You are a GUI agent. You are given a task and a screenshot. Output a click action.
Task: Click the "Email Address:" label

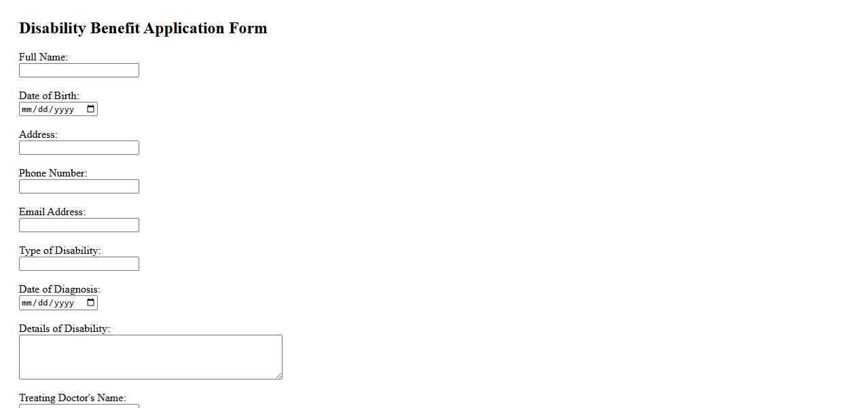point(52,212)
